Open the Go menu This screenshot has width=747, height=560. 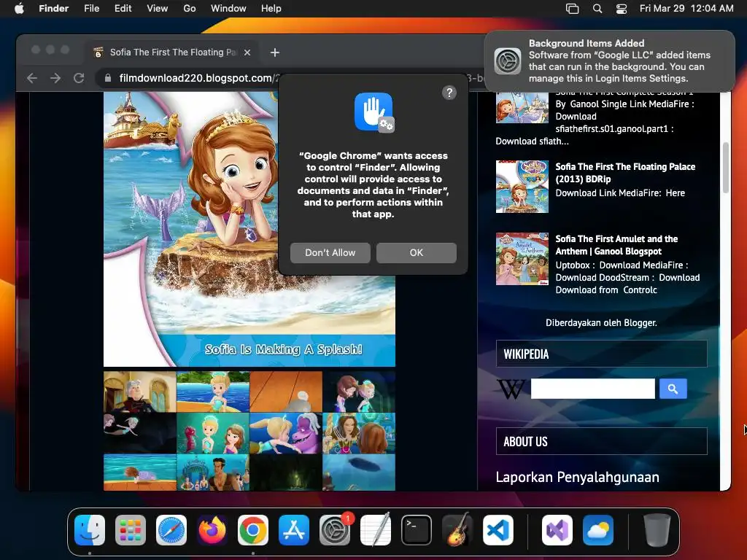[190, 8]
